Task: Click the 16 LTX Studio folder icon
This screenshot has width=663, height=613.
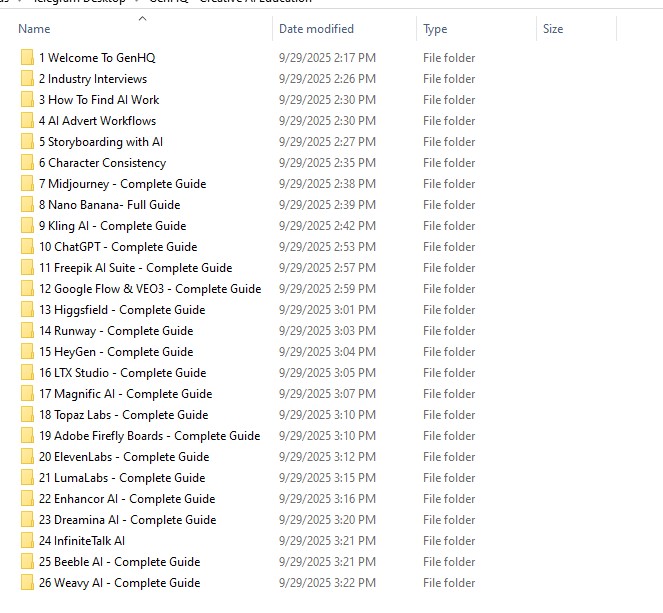Action: tap(27, 372)
